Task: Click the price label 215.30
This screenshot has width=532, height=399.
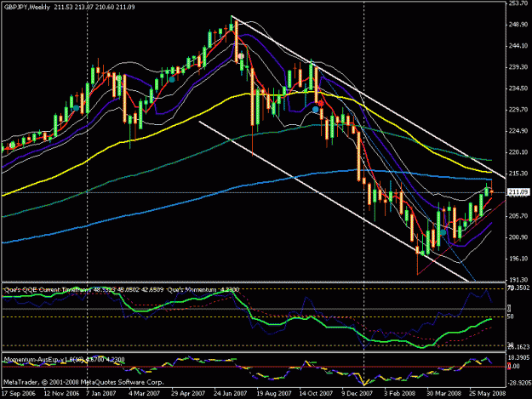Action: tap(518, 174)
